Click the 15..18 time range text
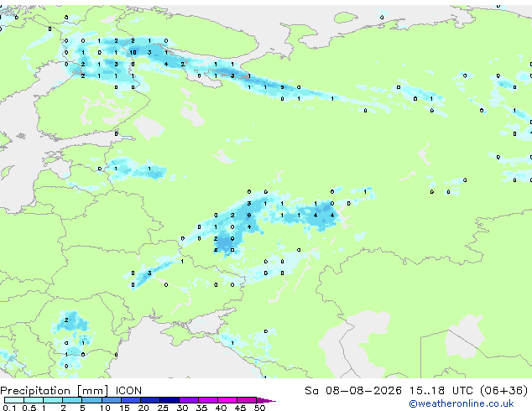 427,391
